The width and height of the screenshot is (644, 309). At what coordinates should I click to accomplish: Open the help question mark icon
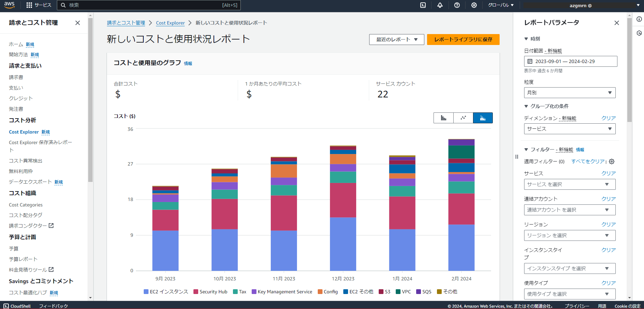[x=457, y=5]
